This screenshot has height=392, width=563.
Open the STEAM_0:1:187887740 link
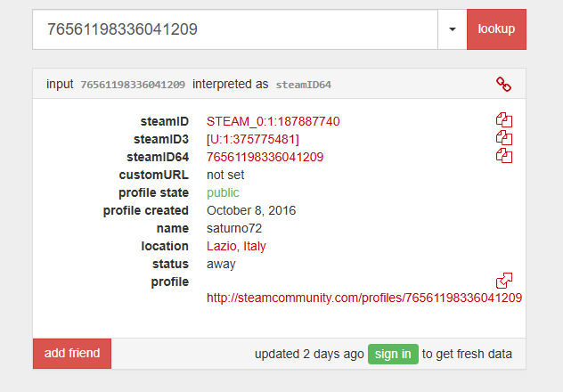click(x=273, y=121)
